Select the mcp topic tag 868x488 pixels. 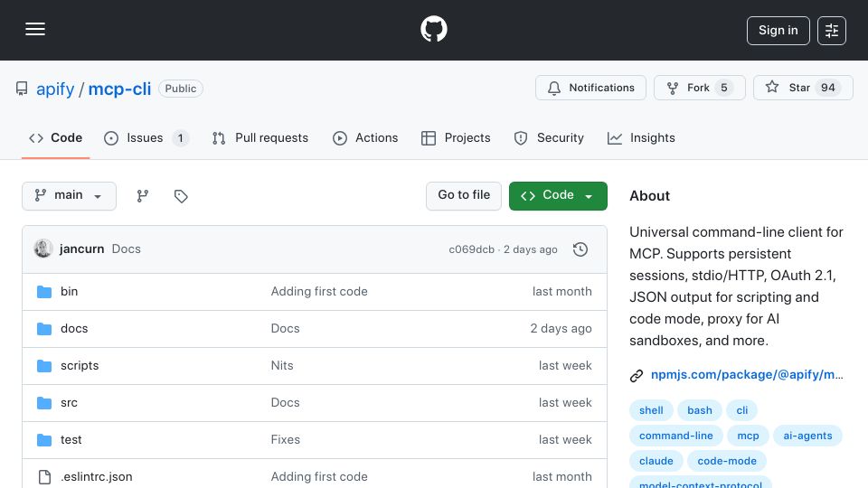coord(748,436)
